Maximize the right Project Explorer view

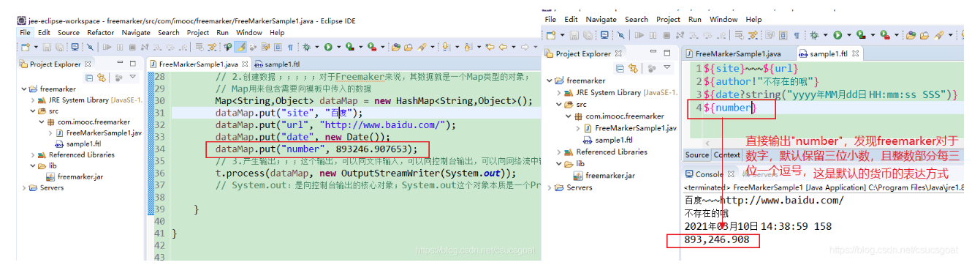(666, 52)
